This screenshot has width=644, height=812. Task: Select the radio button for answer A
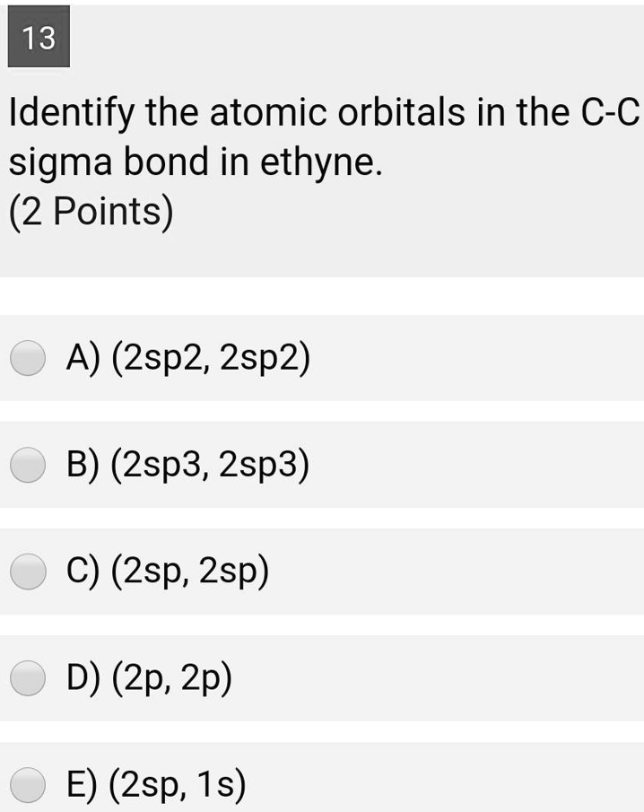(x=28, y=357)
